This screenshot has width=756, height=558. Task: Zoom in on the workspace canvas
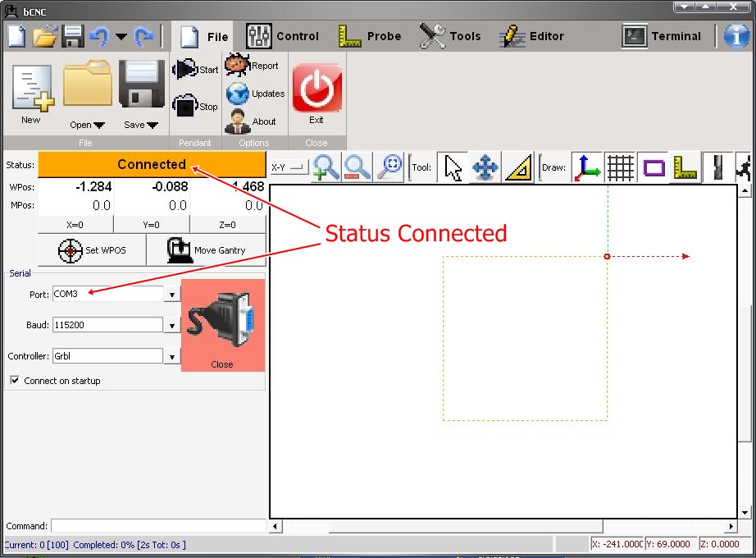click(326, 167)
